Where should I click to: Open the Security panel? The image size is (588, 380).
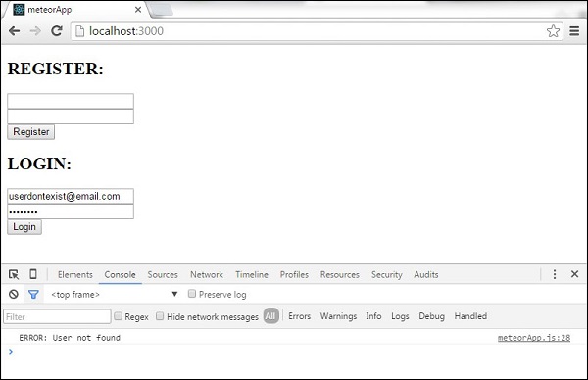(387, 274)
